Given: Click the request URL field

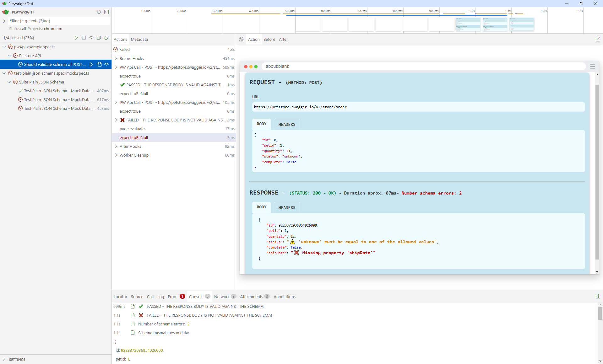Looking at the screenshot, I should pyautogui.click(x=418, y=107).
